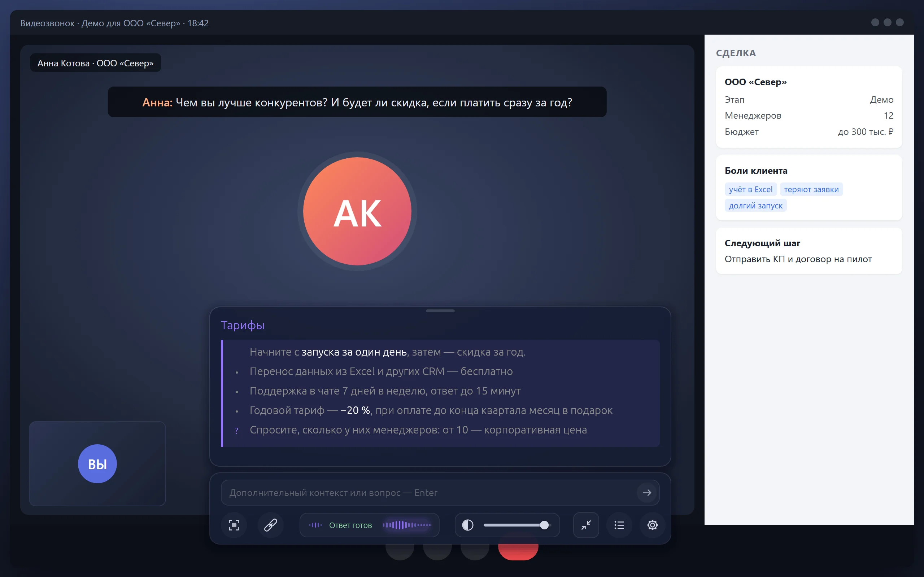924x577 pixels.
Task: Click the collapse arrows icon
Action: 586,525
